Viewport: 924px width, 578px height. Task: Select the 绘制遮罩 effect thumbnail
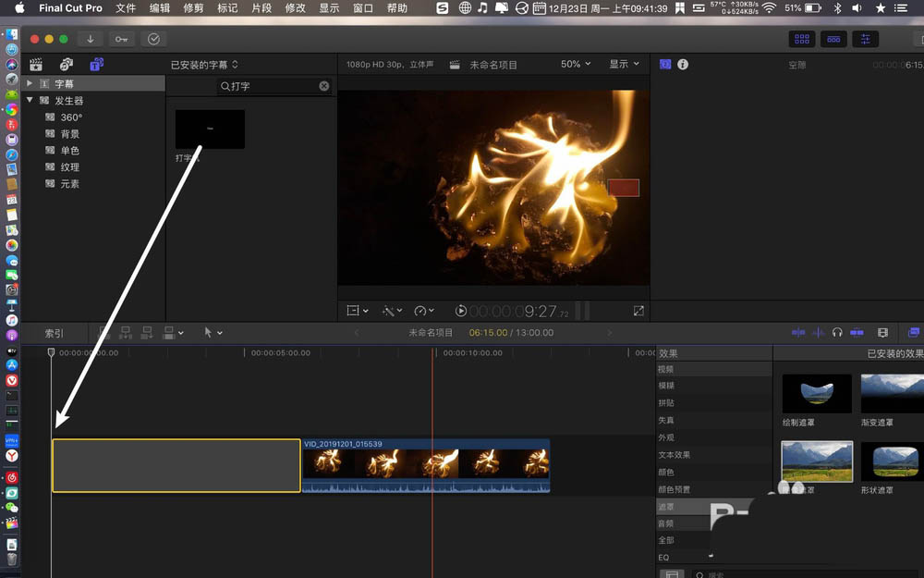pyautogui.click(x=817, y=393)
